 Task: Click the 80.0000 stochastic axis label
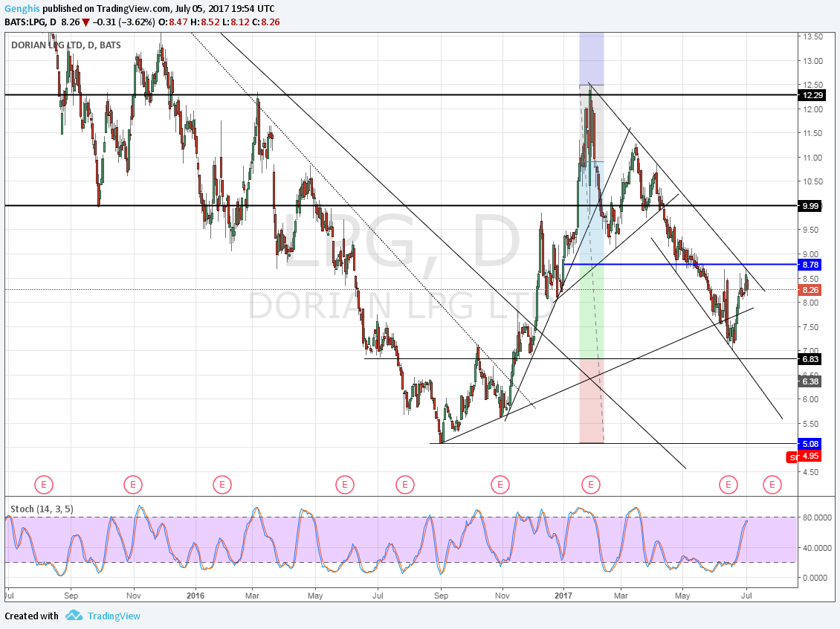click(x=816, y=517)
